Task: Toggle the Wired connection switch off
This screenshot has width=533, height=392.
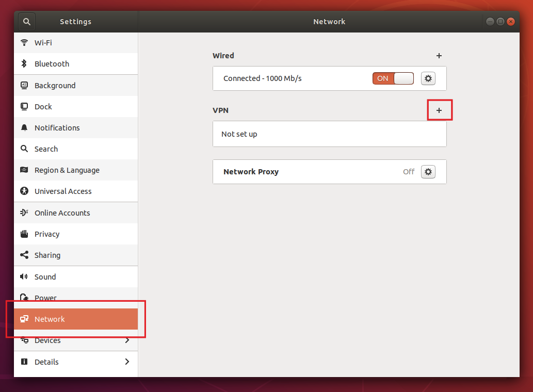Action: [x=393, y=78]
